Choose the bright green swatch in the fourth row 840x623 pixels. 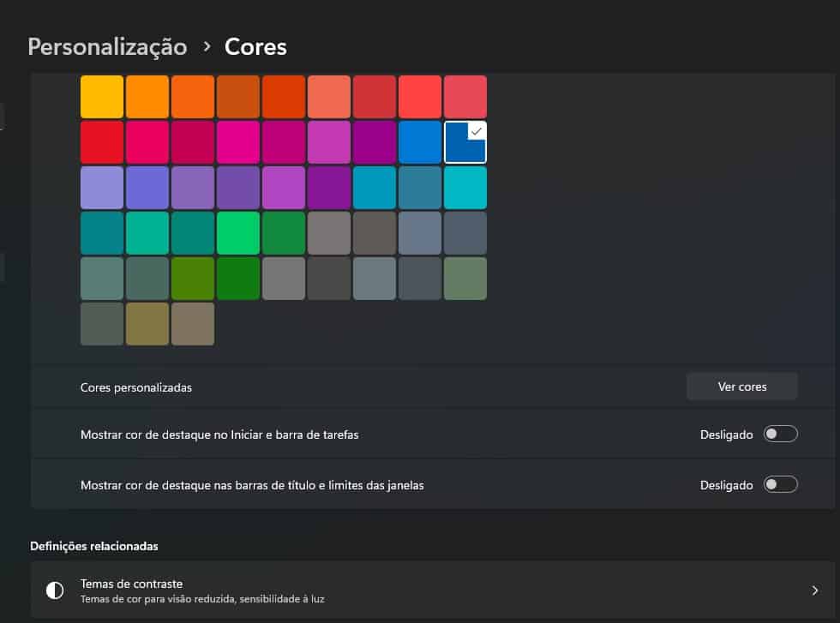(238, 233)
